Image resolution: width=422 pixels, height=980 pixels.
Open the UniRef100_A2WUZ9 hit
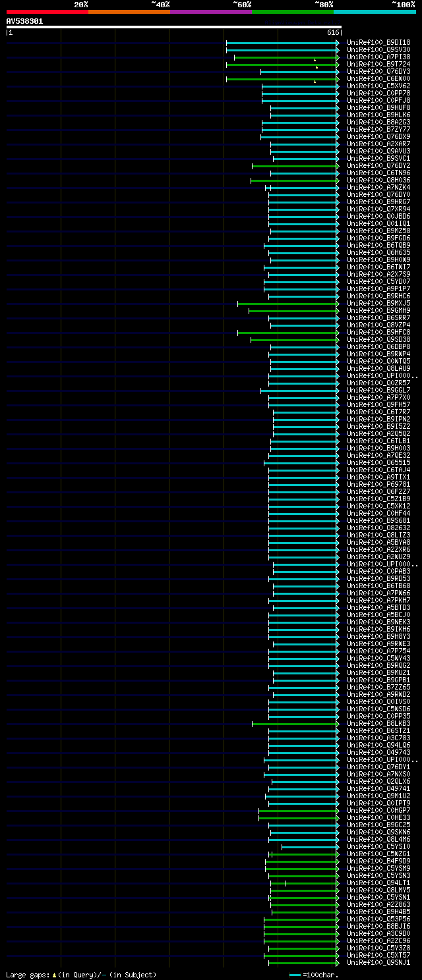pos(378,557)
